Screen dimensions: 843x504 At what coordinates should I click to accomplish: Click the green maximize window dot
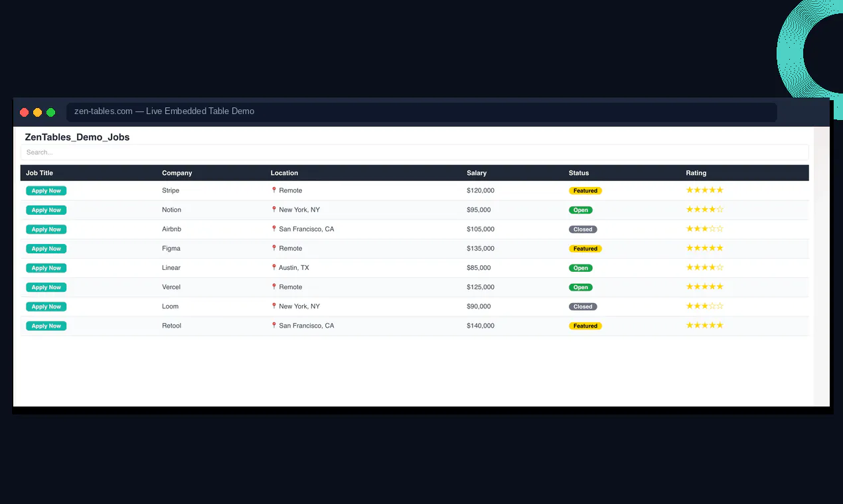click(50, 112)
